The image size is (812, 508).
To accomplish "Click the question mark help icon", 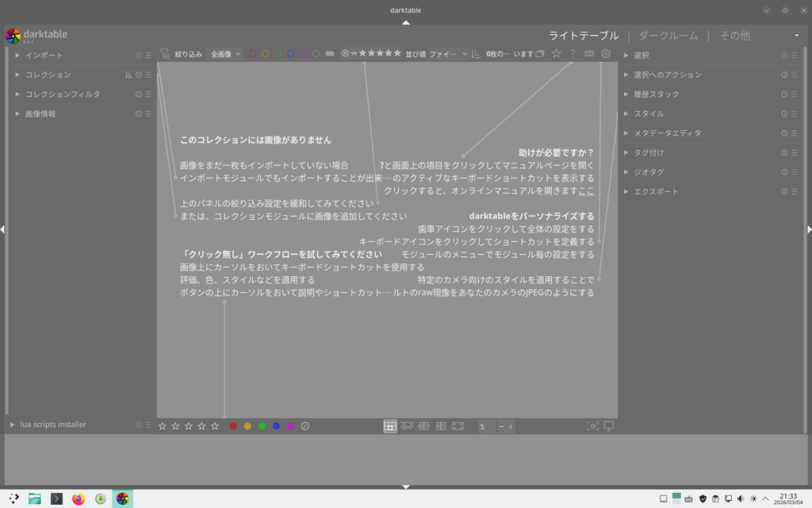I will [573, 54].
